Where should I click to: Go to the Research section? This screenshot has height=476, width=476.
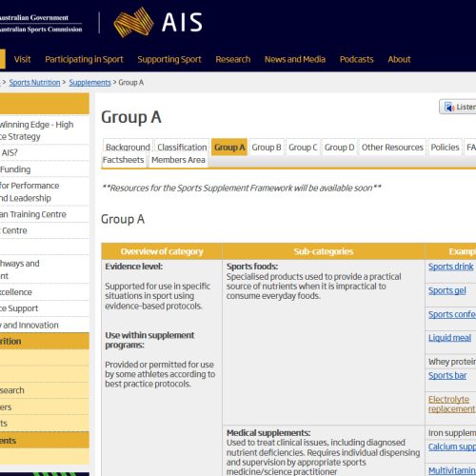tap(233, 59)
